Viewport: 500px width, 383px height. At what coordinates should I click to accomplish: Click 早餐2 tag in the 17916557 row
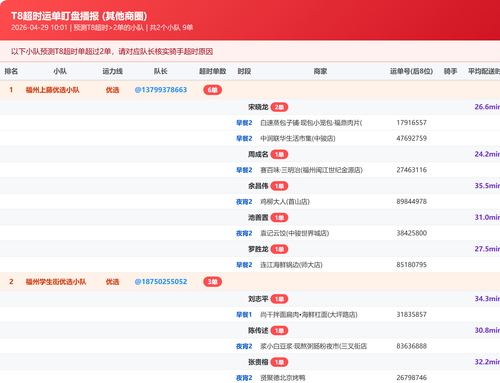click(244, 123)
